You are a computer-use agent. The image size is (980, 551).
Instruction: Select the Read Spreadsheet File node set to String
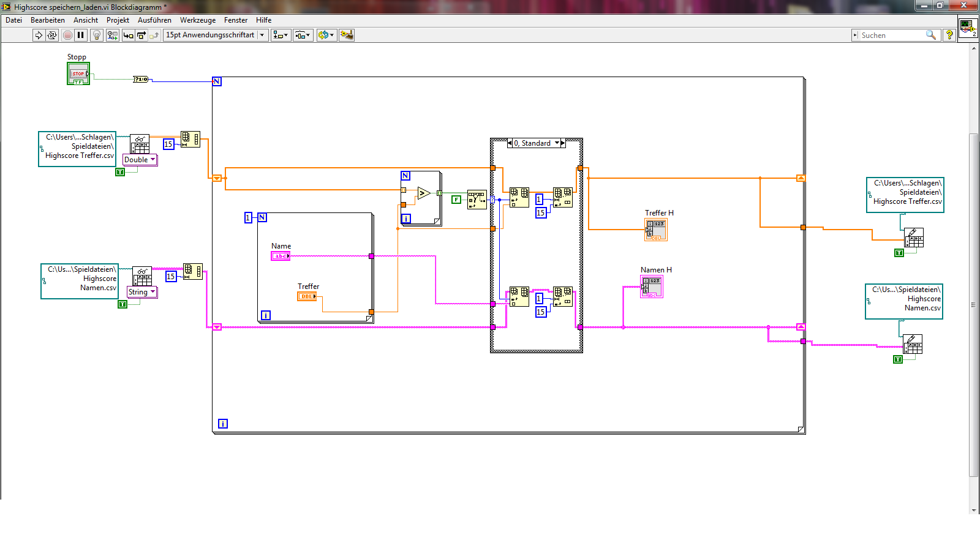pyautogui.click(x=143, y=276)
